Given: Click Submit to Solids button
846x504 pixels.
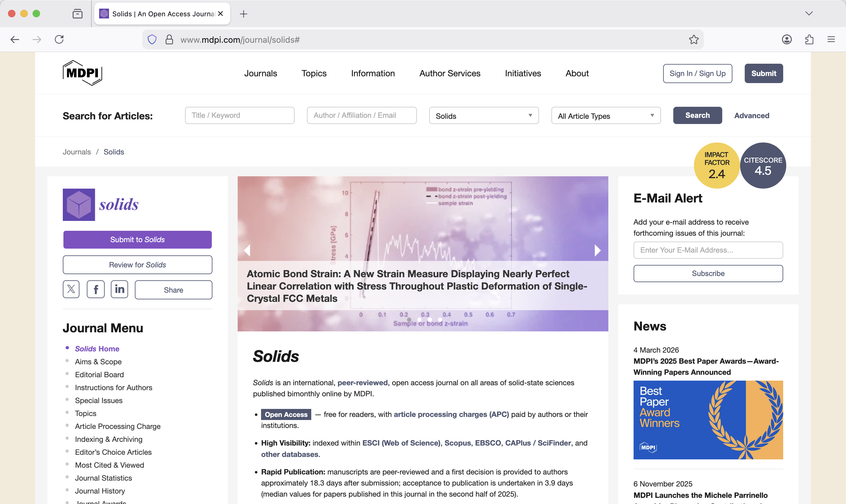Looking at the screenshot, I should click(x=137, y=240).
